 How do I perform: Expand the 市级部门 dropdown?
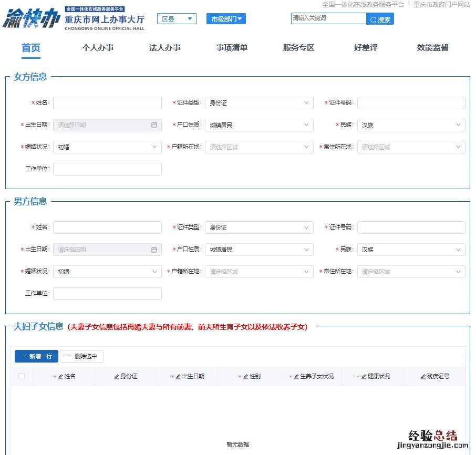pyautogui.click(x=226, y=19)
